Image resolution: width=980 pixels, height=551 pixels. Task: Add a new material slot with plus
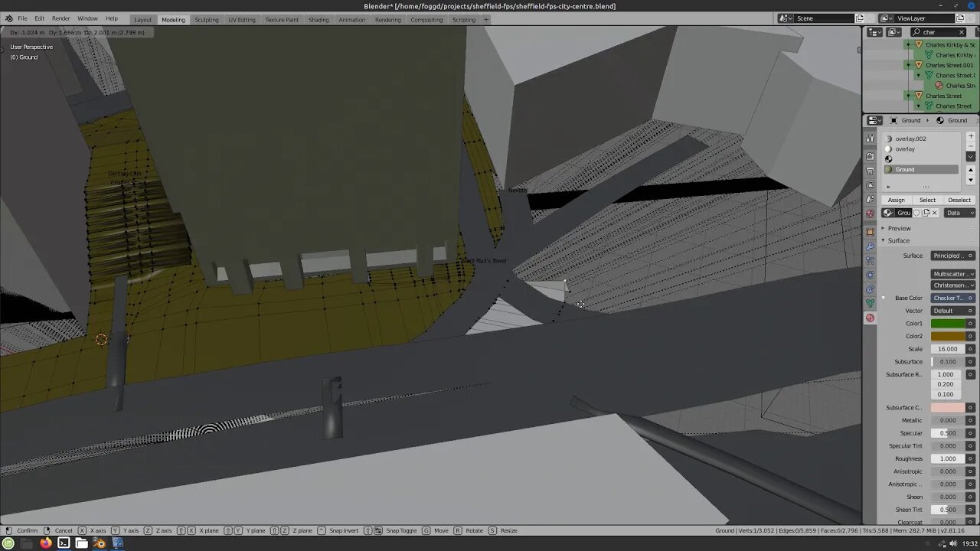coord(971,136)
